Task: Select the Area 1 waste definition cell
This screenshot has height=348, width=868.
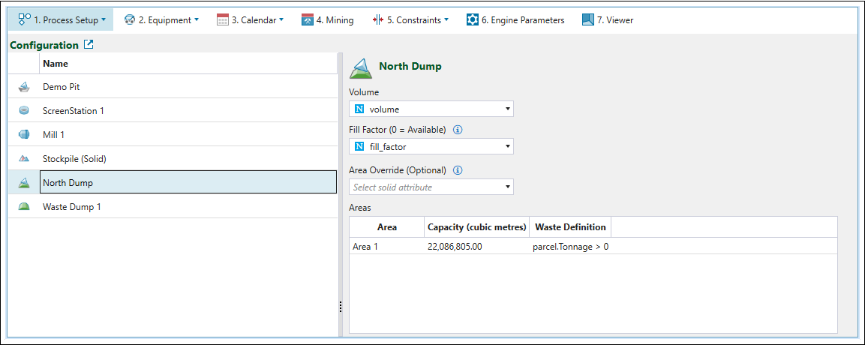Action: coord(570,247)
